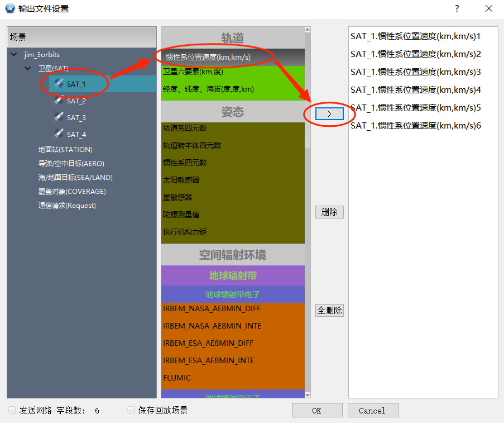Select 陀螺测量值 entry

pos(233,215)
